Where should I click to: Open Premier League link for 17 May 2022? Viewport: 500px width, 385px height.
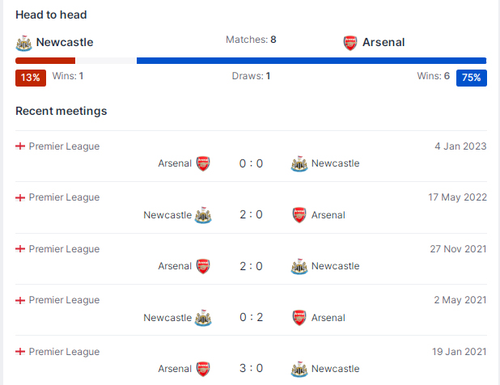pos(64,197)
